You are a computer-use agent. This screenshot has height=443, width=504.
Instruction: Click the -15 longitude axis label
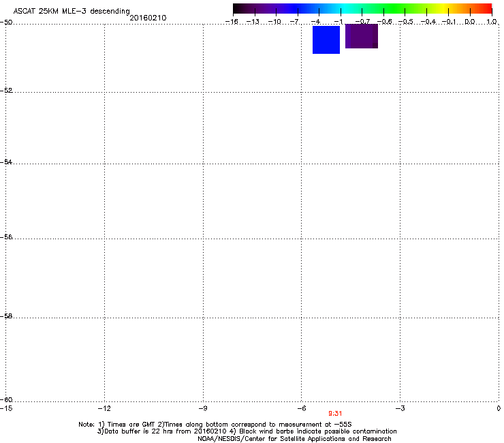6,408
